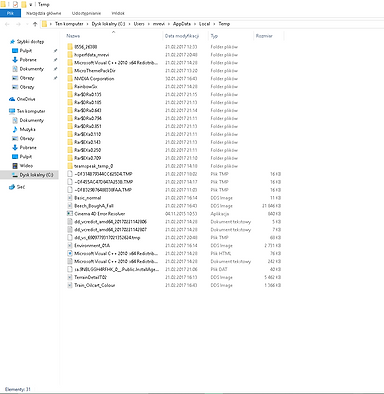Select Local in the address breadcrumb
The image size is (384, 394).
[x=204, y=24]
